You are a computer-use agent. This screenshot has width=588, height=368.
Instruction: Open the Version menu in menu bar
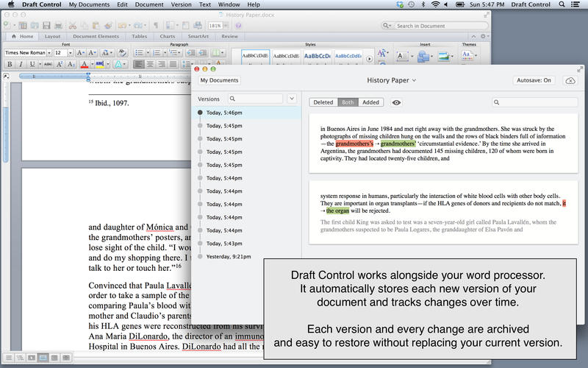click(x=181, y=4)
